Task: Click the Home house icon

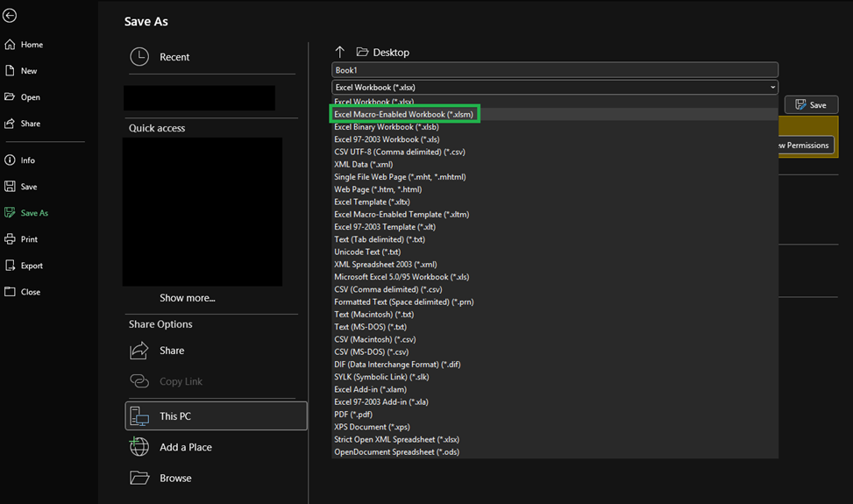Action: (10, 45)
